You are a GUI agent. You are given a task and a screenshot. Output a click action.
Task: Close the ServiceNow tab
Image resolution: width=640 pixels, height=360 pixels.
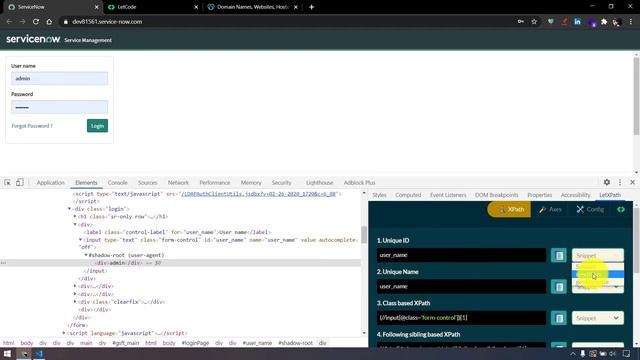pyautogui.click(x=96, y=7)
